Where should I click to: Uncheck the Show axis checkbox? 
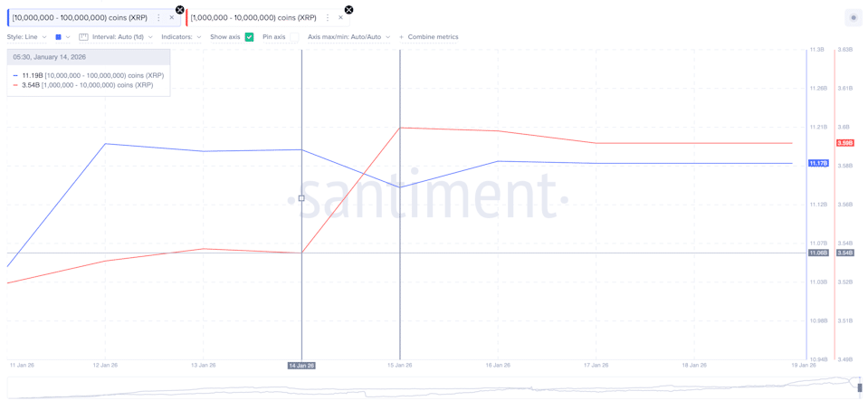[250, 37]
